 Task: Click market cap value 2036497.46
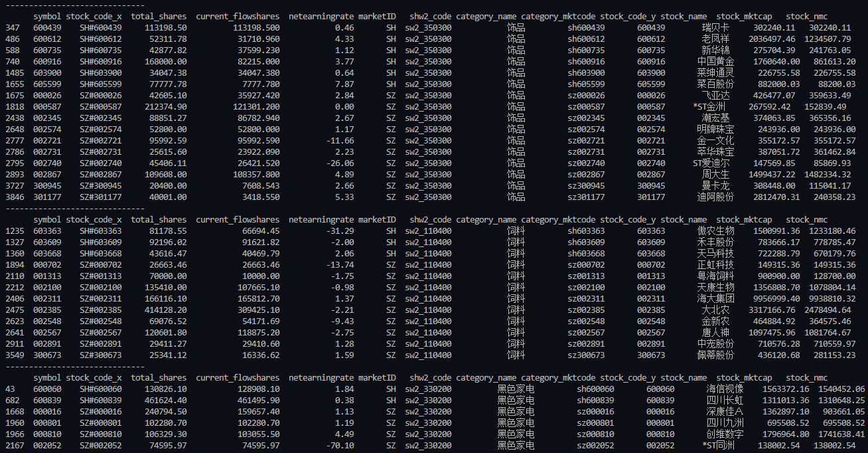(x=772, y=39)
